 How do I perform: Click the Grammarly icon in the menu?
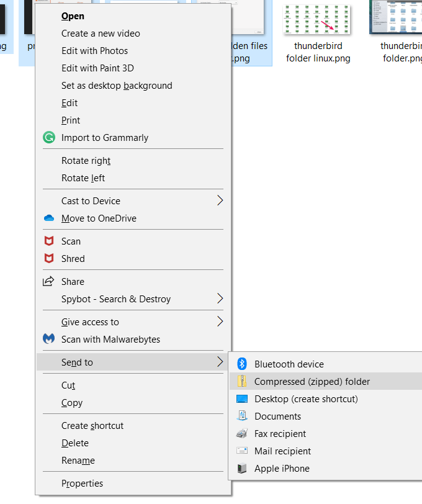coord(49,138)
